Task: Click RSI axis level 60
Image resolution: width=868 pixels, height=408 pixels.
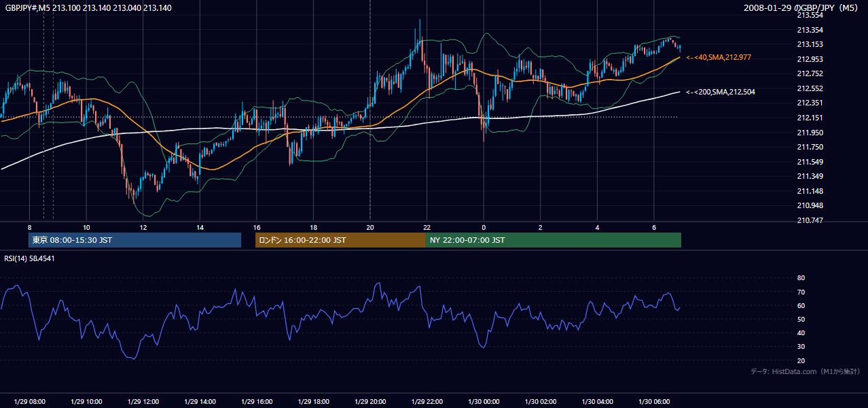Action: 801,305
